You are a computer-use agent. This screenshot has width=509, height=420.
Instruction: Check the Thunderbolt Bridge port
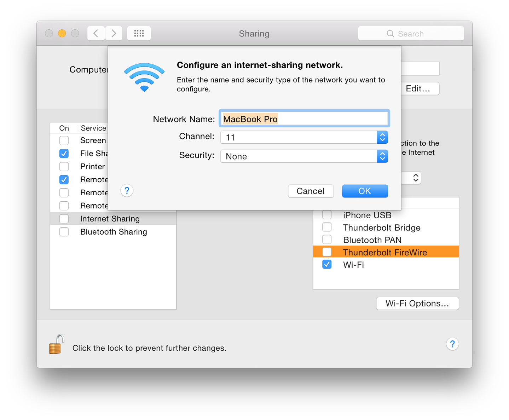pyautogui.click(x=327, y=227)
